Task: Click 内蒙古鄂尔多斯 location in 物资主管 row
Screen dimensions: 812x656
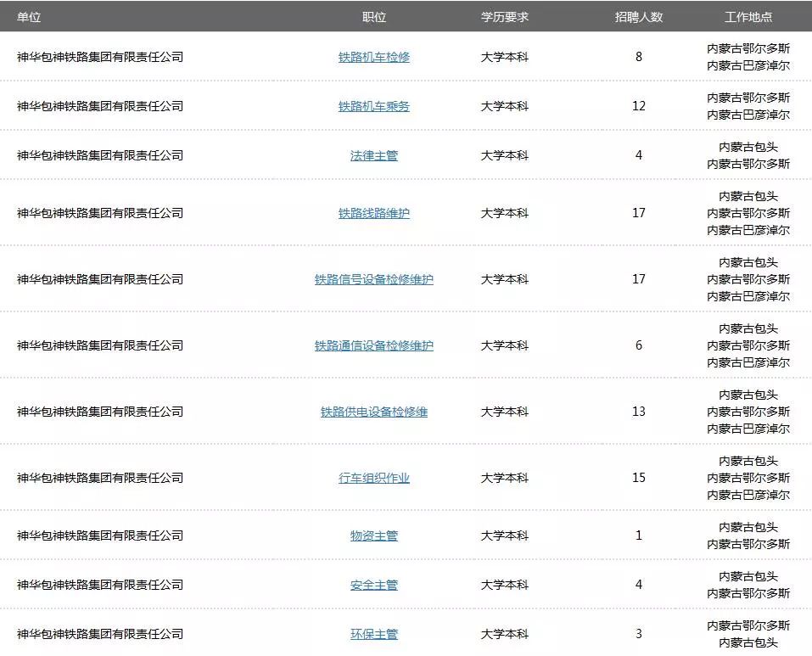Action: pos(748,544)
